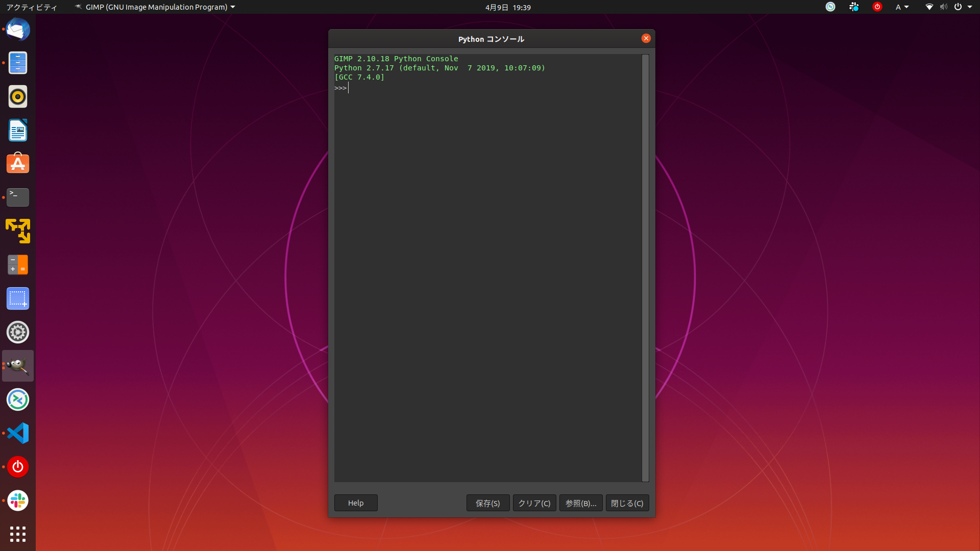Screen dimensions: 980x551
Task: Click the 参照(B)... button
Action: pyautogui.click(x=581, y=503)
